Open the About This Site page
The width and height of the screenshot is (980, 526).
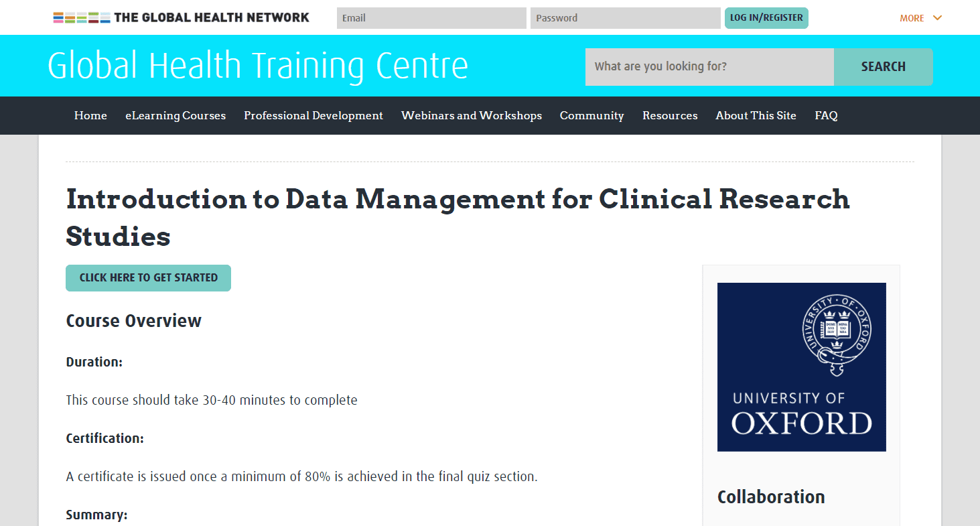(756, 115)
